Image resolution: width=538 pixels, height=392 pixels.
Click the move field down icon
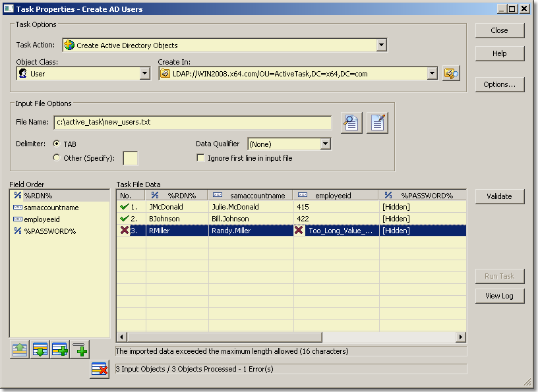pos(40,350)
